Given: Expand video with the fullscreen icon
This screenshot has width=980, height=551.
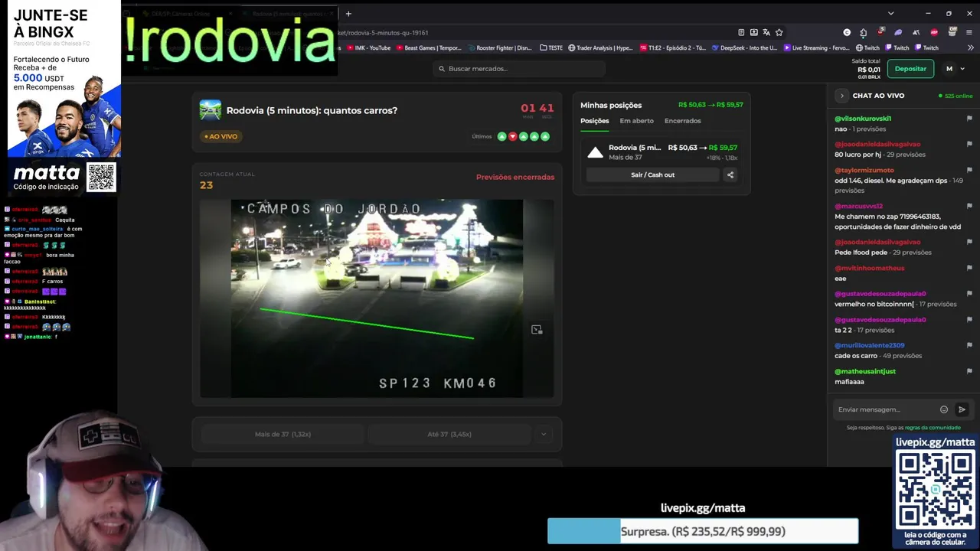Looking at the screenshot, I should pos(537,330).
